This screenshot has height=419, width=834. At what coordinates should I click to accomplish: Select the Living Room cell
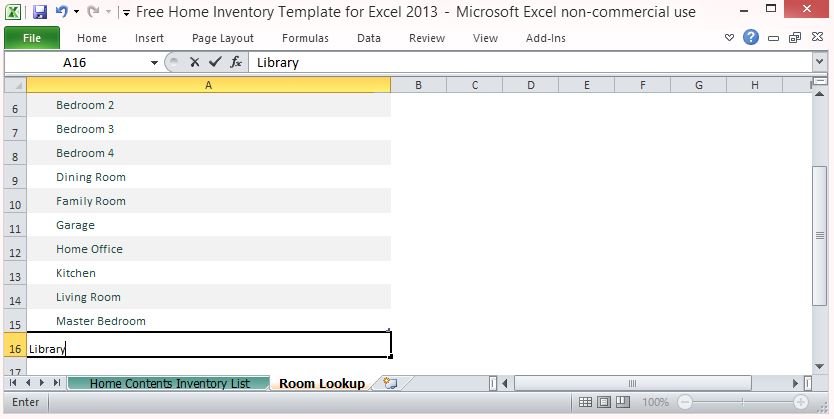(208, 296)
